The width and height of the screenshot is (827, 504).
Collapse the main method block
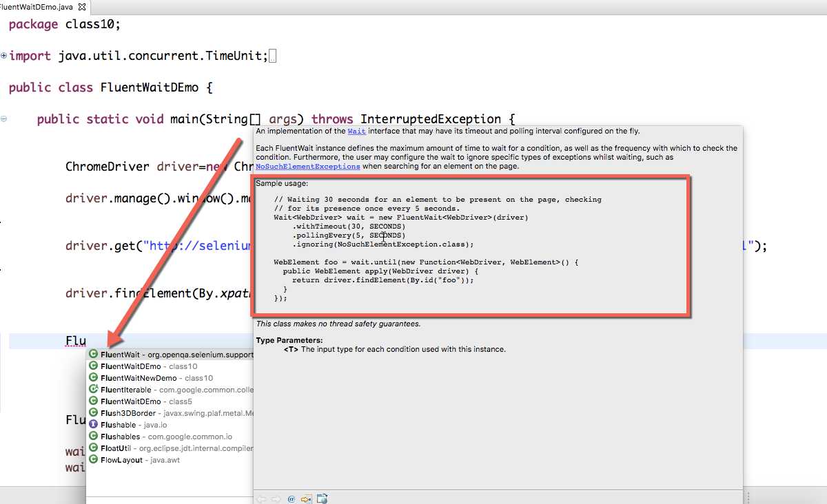(4, 118)
